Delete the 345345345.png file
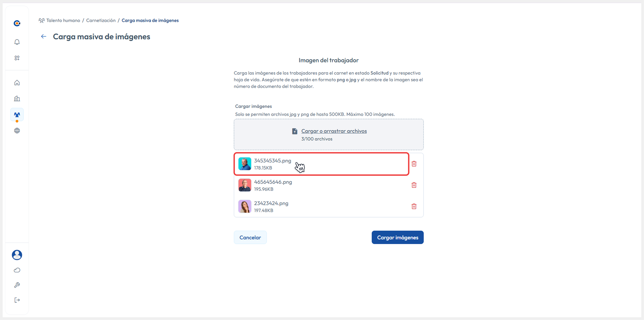 pos(414,164)
